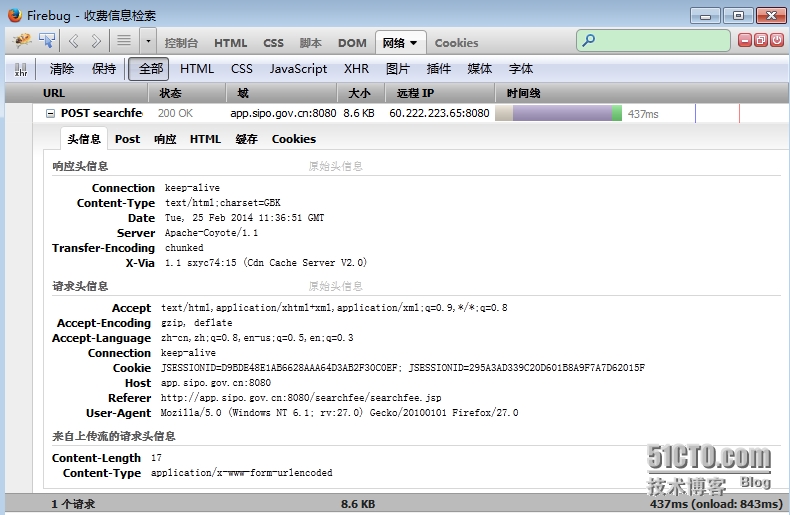Filter requests by 插件 type
The image size is (790, 515).
438,69
